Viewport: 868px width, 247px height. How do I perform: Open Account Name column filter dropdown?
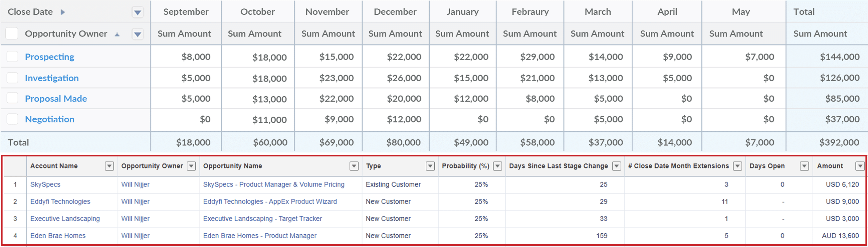coord(109,166)
